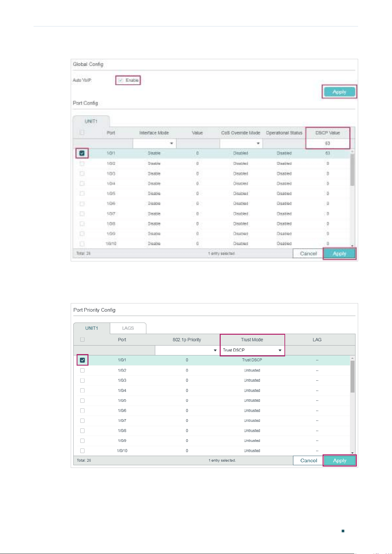
Task: Click Apply in Global Config section
Action: pyautogui.click(x=339, y=92)
